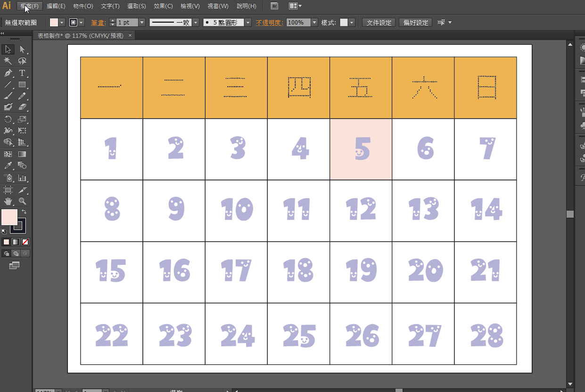
Task: Enable Draw Behind mode
Action: [16, 253]
